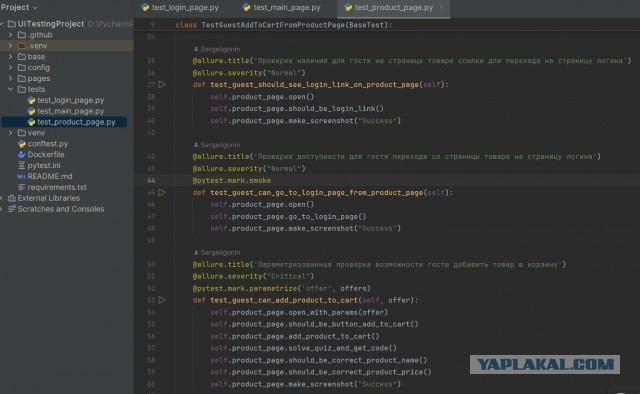The image size is (640, 394).
Task: Collapse the tests folder
Action: pyautogui.click(x=11, y=89)
